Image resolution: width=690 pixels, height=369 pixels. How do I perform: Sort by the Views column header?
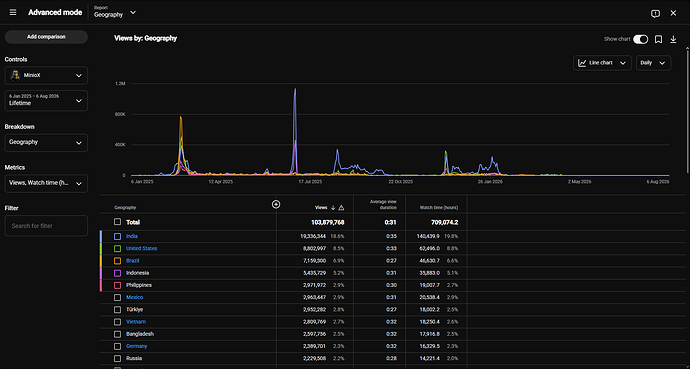pyautogui.click(x=321, y=208)
